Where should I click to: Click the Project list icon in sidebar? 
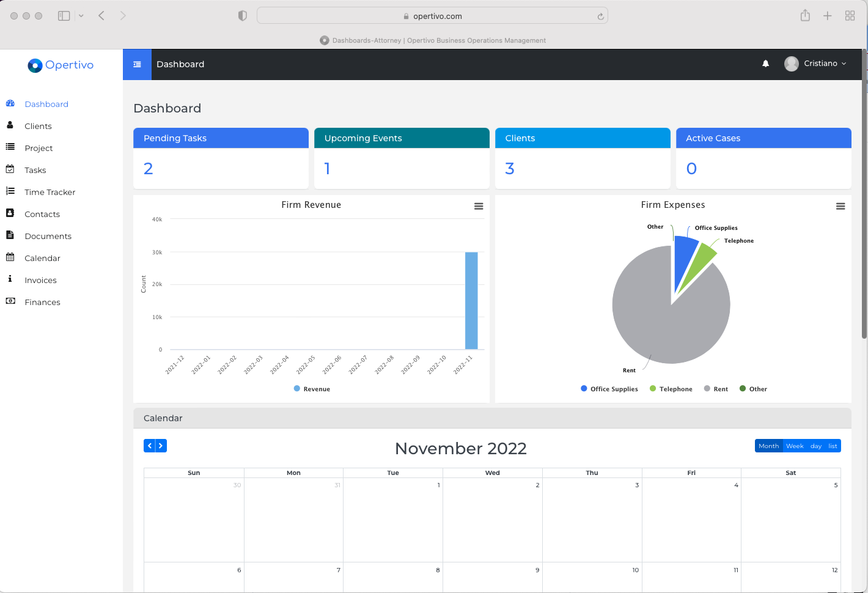[10, 147]
